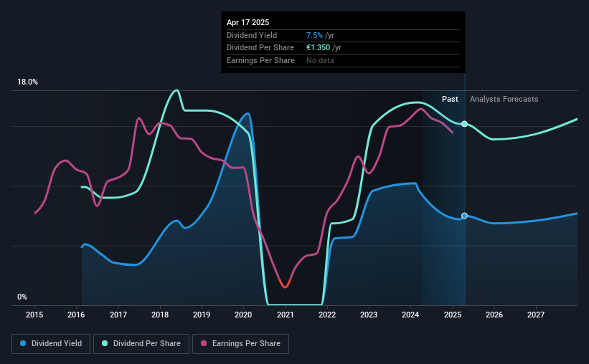Click the 2015 x-axis label
The height and width of the screenshot is (364, 589).
click(34, 315)
